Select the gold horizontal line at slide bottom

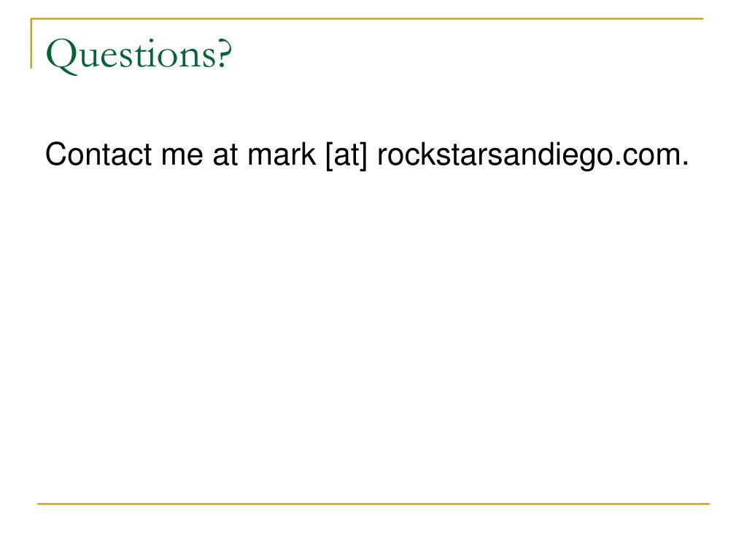coord(373,503)
